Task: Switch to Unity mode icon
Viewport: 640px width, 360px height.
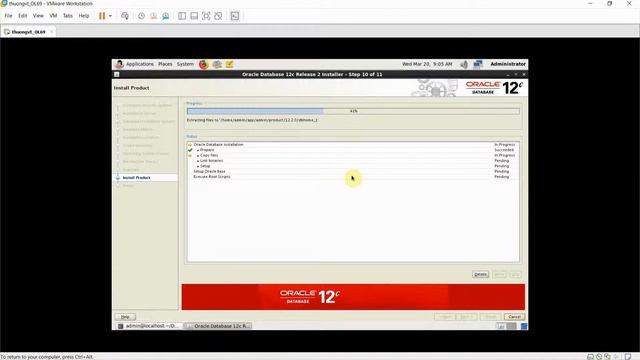Action: 218,16
